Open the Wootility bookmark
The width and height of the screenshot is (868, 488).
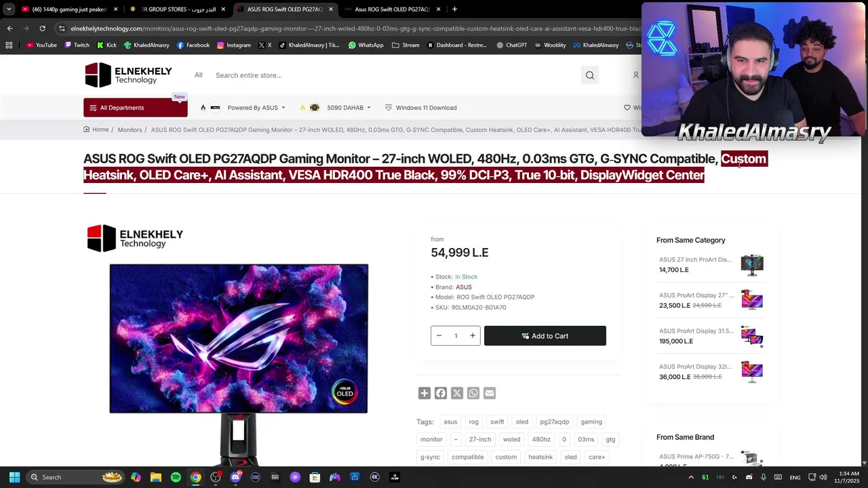pos(549,45)
